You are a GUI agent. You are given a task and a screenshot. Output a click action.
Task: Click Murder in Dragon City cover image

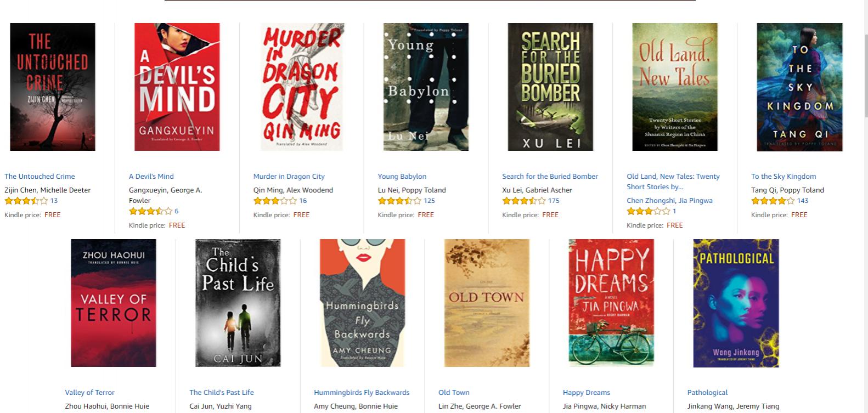302,87
